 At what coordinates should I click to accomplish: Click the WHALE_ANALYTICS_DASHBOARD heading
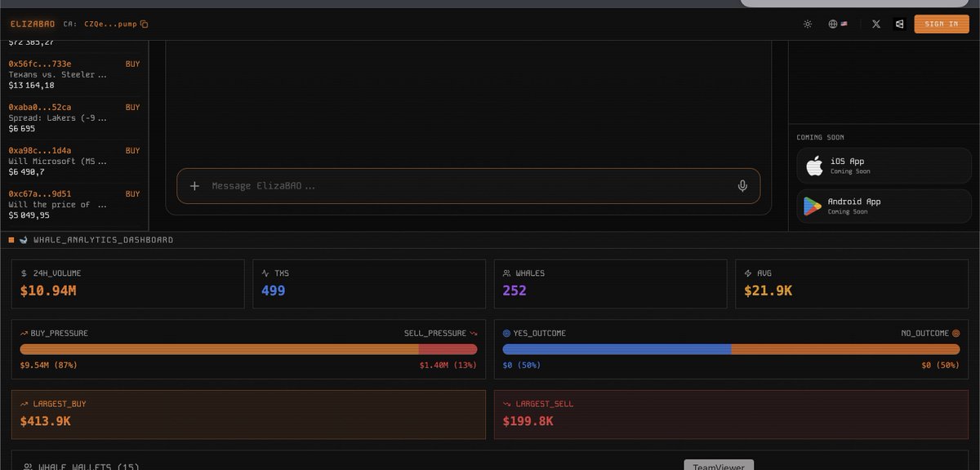pos(103,240)
